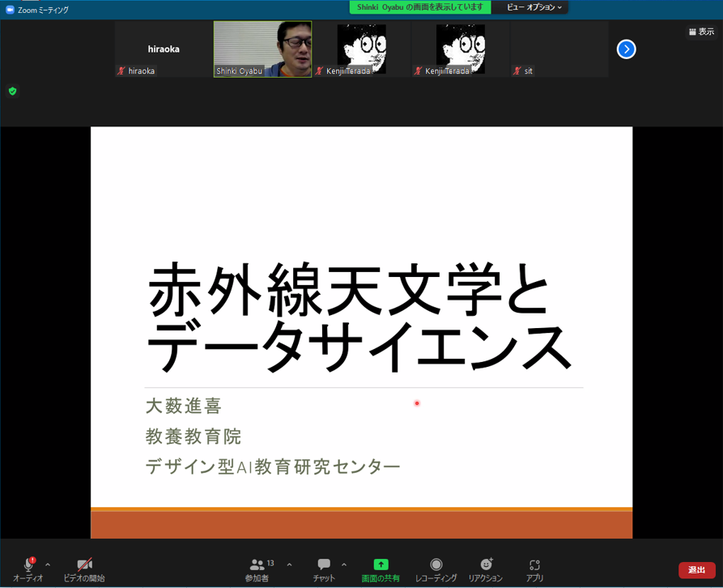Click the red laser pointer dot on slide
Image resolution: width=723 pixels, height=588 pixels.
pyautogui.click(x=416, y=403)
